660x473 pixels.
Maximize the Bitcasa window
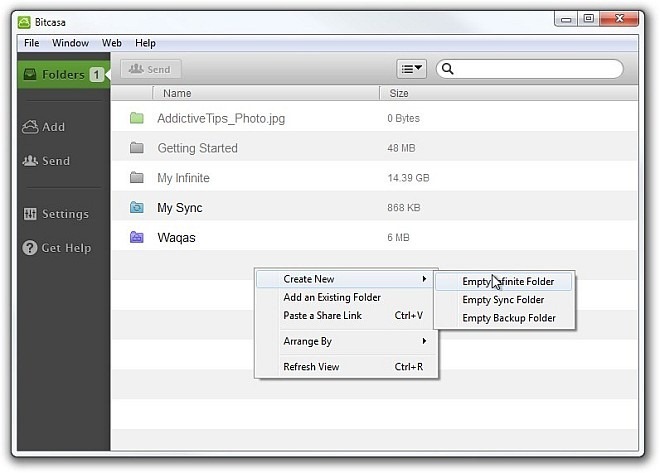coord(588,19)
